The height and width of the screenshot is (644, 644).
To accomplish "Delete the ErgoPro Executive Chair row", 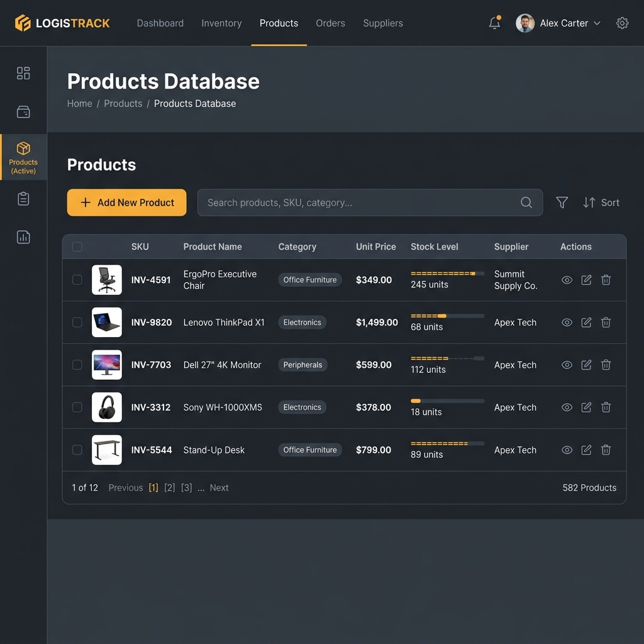I will (x=606, y=280).
